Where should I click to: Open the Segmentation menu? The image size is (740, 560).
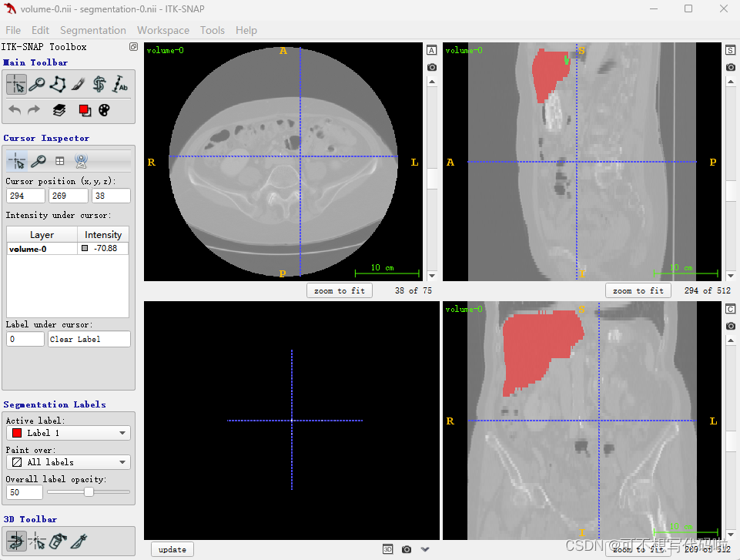point(93,30)
